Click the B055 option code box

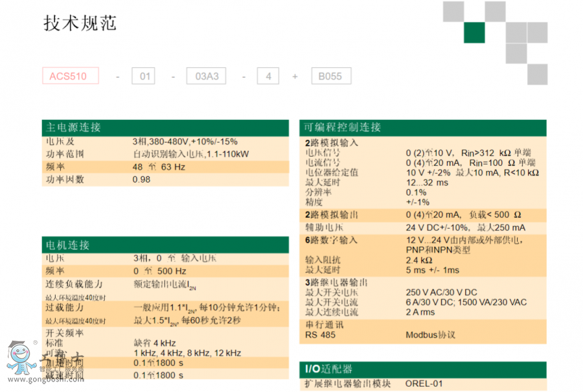coord(330,76)
